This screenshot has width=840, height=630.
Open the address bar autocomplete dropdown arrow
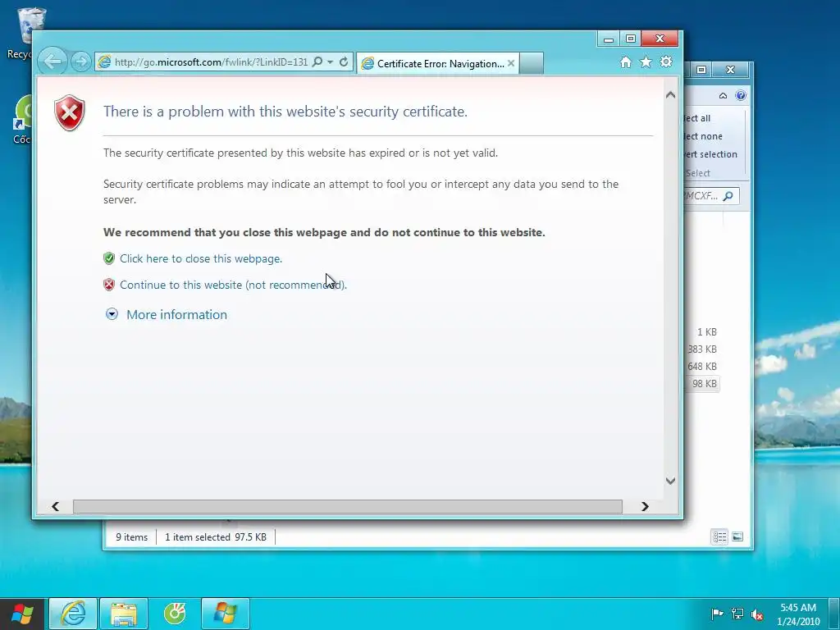point(331,62)
